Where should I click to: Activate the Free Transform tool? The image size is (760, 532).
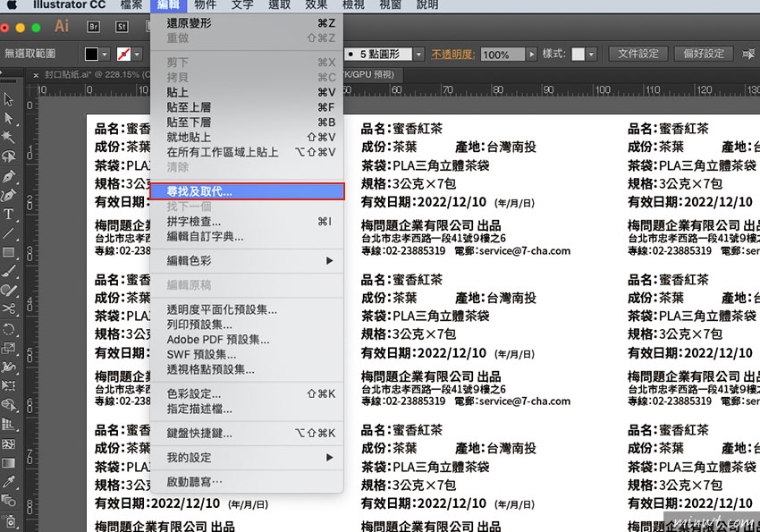click(x=8, y=385)
